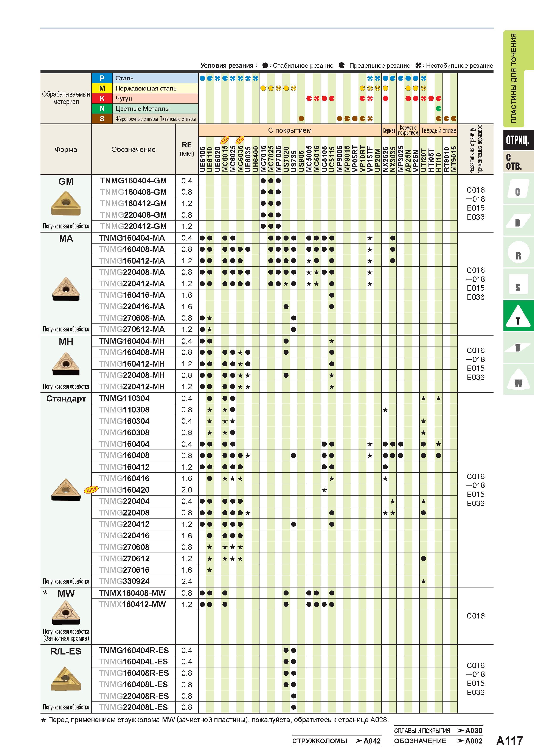Click the MW wiper insert image
534x756 pixels.
[66, 612]
